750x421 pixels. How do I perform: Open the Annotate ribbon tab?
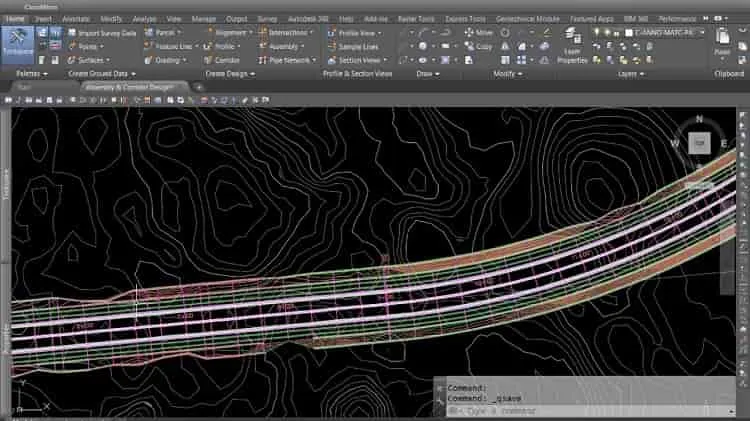point(76,19)
